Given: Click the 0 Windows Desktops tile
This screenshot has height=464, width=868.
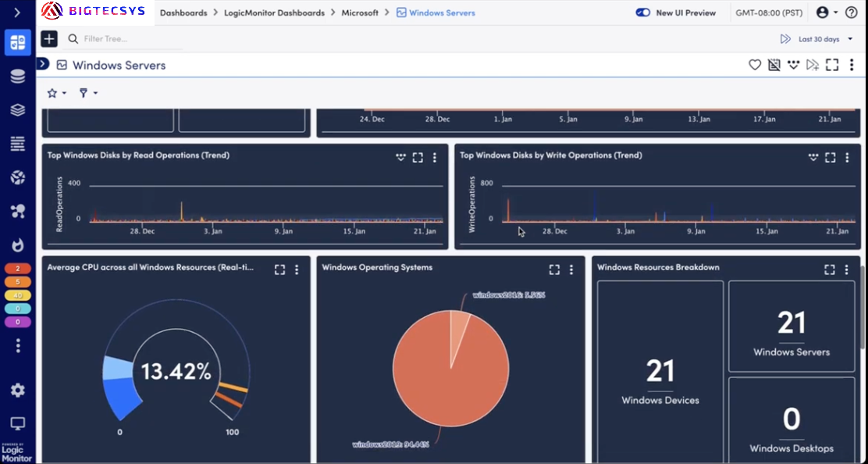Looking at the screenshot, I should pyautogui.click(x=792, y=421).
